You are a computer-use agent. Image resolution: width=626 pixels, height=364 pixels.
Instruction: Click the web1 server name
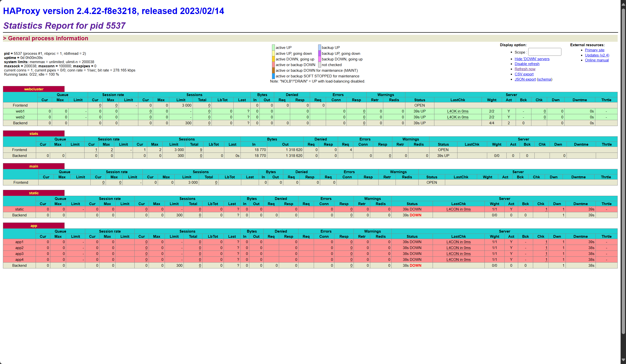tap(20, 111)
